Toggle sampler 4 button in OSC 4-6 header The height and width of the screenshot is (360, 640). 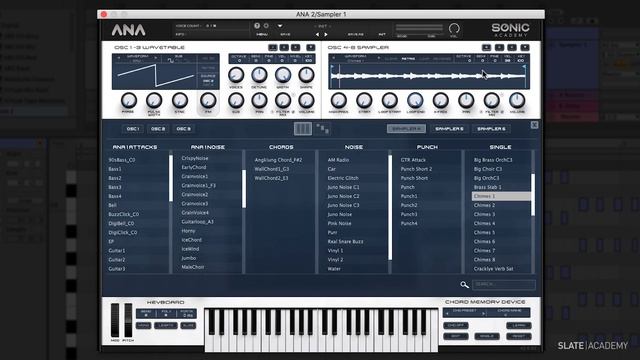(x=486, y=47)
